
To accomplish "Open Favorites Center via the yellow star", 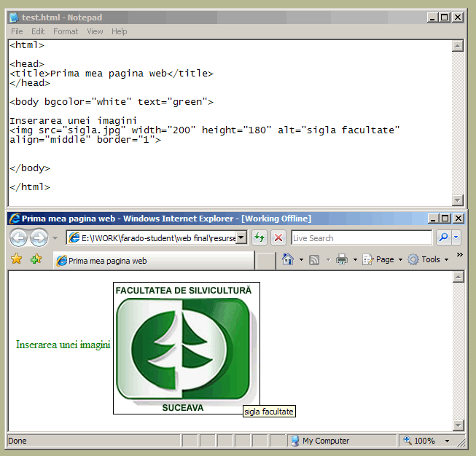I will 17,259.
